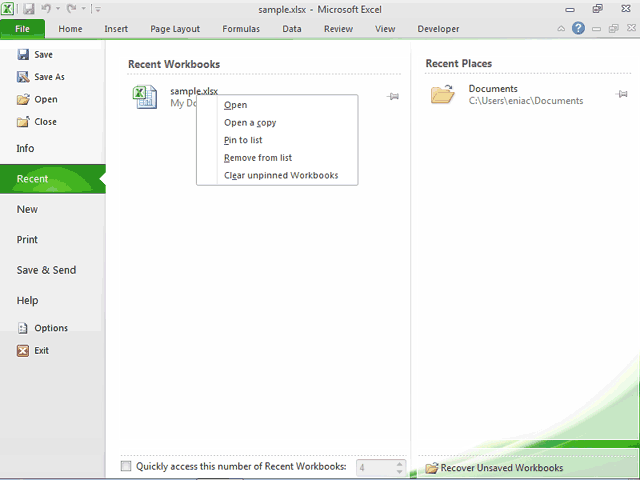Click the Options icon in the sidebar
Image resolution: width=640 pixels, height=480 pixels.
point(23,328)
